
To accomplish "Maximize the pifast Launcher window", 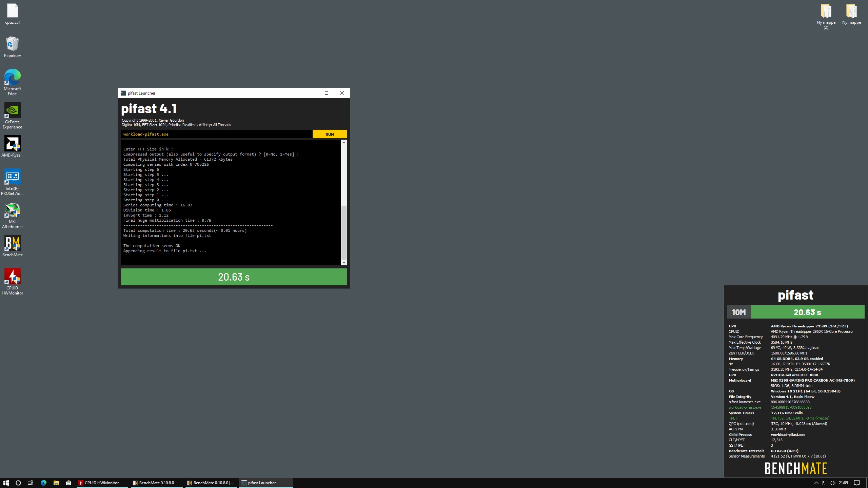I will click(327, 93).
